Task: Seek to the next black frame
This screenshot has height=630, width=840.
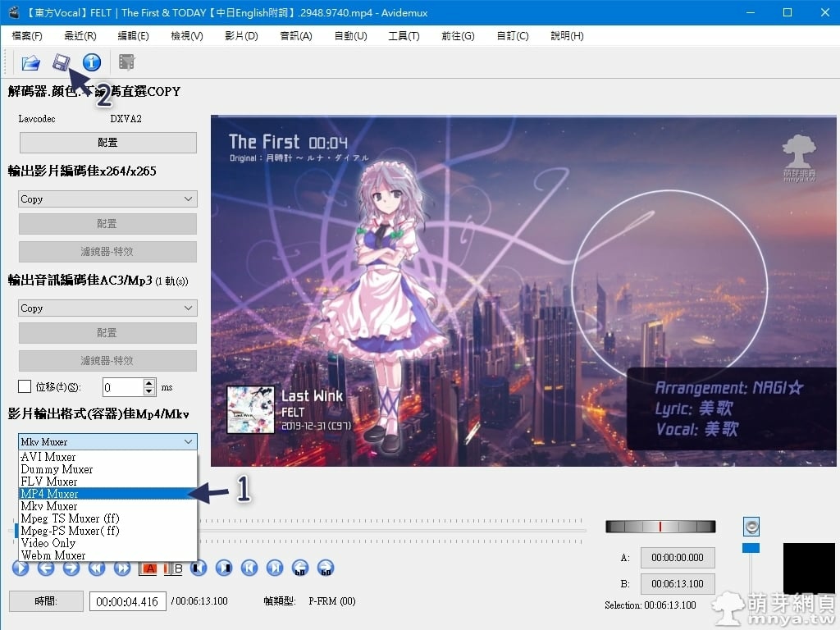Action: 224,568
